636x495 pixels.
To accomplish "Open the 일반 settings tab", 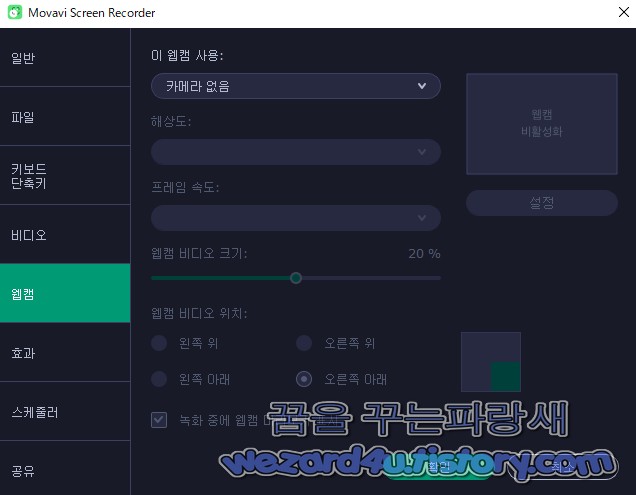I will [65, 57].
